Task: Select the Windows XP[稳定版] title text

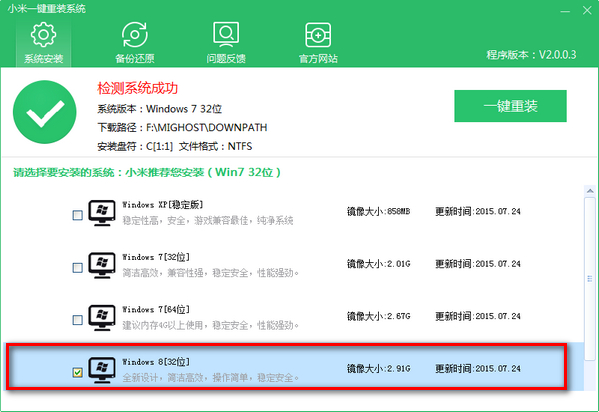Action: (x=163, y=204)
